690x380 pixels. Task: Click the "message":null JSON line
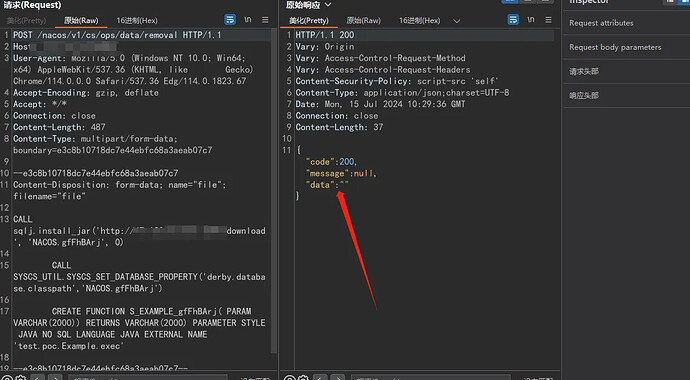click(341, 173)
